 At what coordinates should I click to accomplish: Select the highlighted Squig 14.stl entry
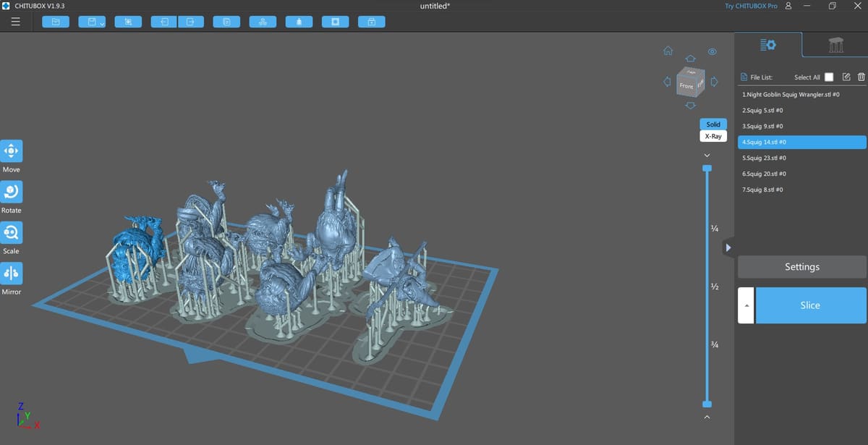pyautogui.click(x=802, y=143)
